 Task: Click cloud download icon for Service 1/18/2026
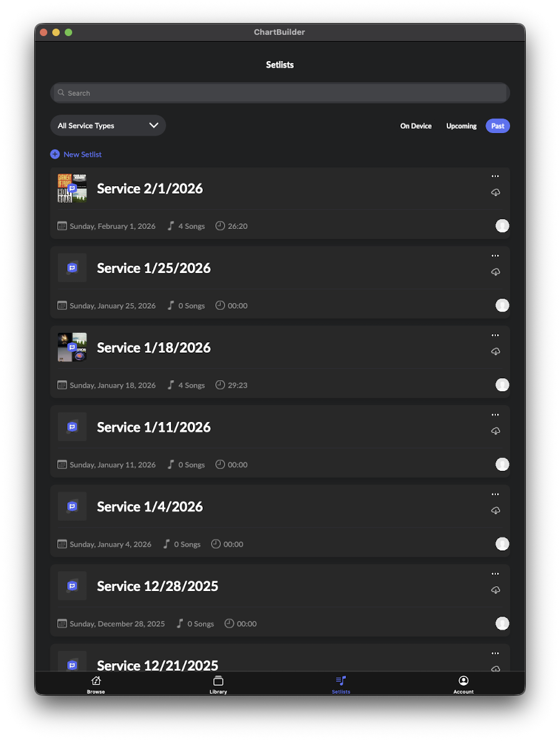tap(495, 351)
